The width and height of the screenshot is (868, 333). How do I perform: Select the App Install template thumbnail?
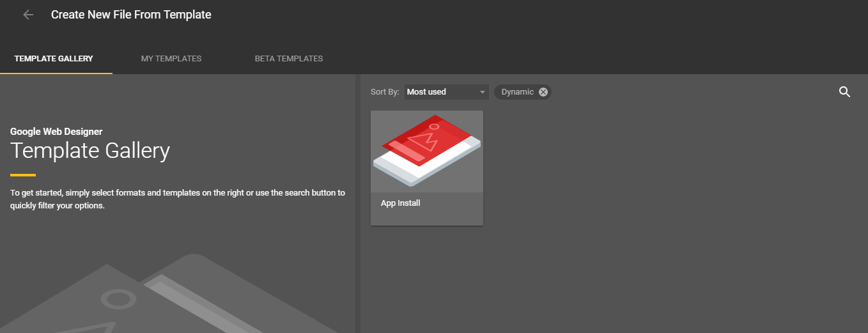(x=427, y=151)
